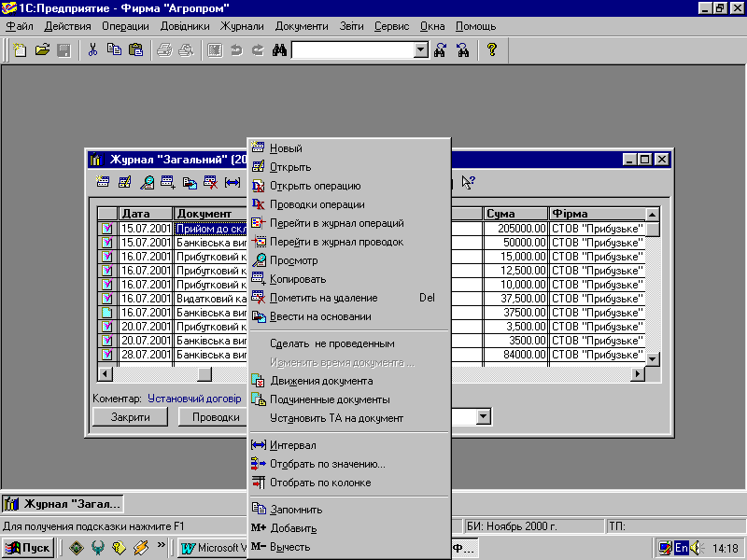Select Пометить на удаление
747x560 pixels.
(x=348, y=298)
